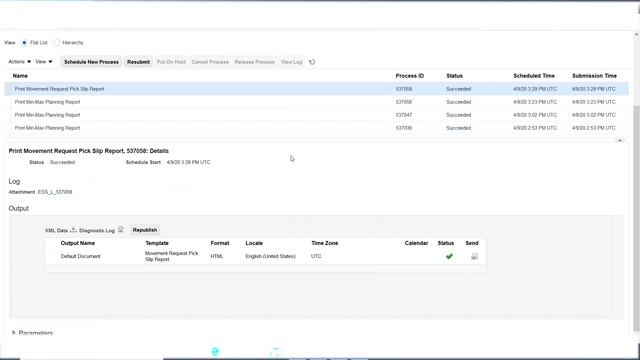Click the Template column header
Image resolution: width=640 pixels, height=360 pixels.
[x=157, y=243]
